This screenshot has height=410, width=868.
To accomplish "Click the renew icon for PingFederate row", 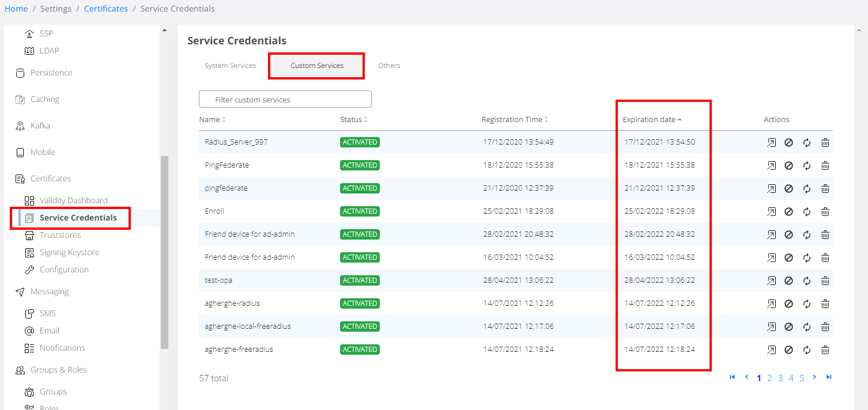I will 807,165.
